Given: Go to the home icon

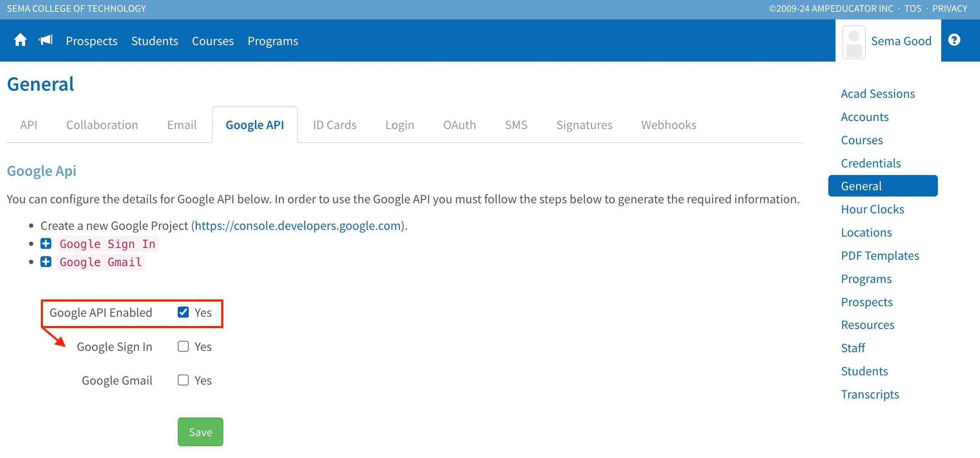Looking at the screenshot, I should (20, 40).
